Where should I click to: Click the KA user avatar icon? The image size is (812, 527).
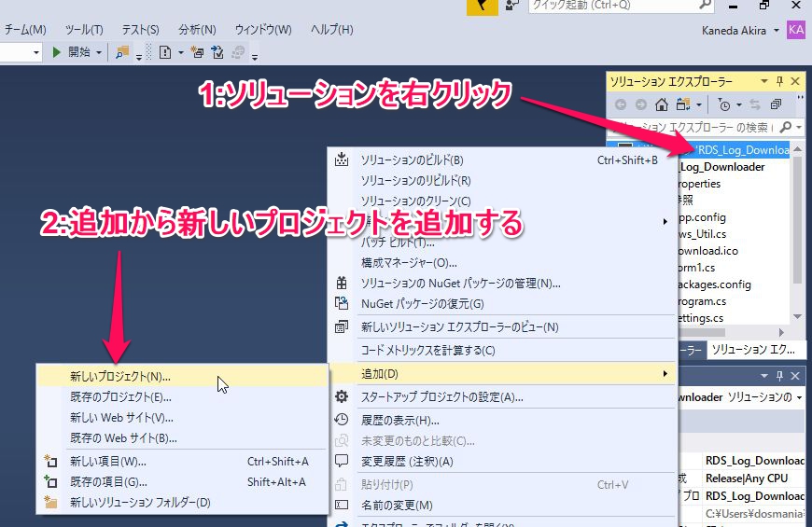pyautogui.click(x=795, y=30)
